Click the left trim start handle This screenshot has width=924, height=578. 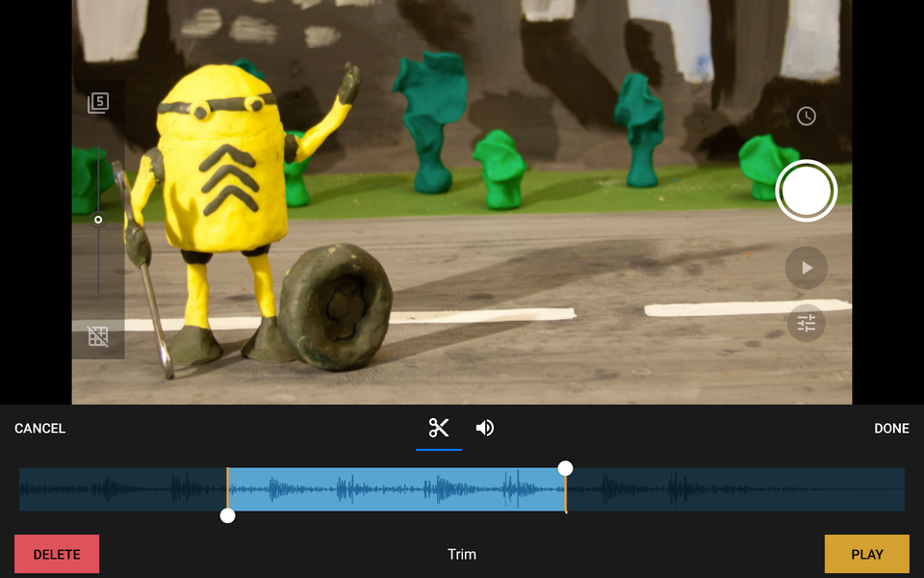pos(227,515)
